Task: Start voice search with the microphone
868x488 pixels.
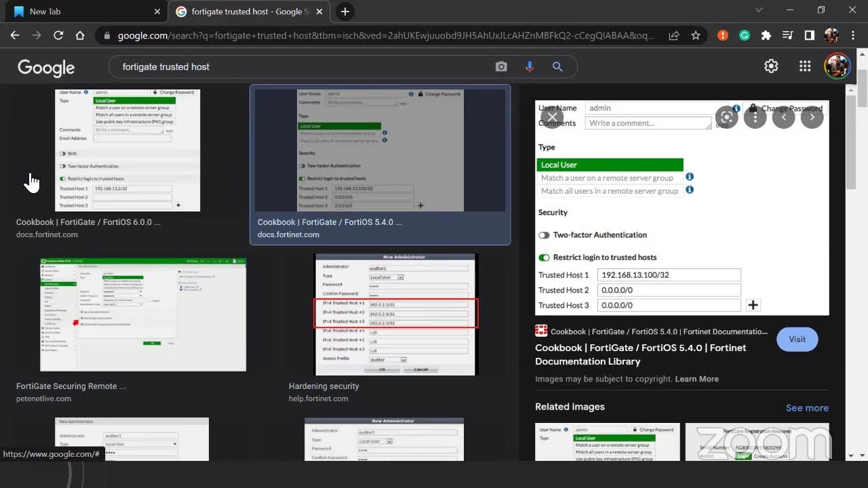Action: pyautogui.click(x=530, y=66)
